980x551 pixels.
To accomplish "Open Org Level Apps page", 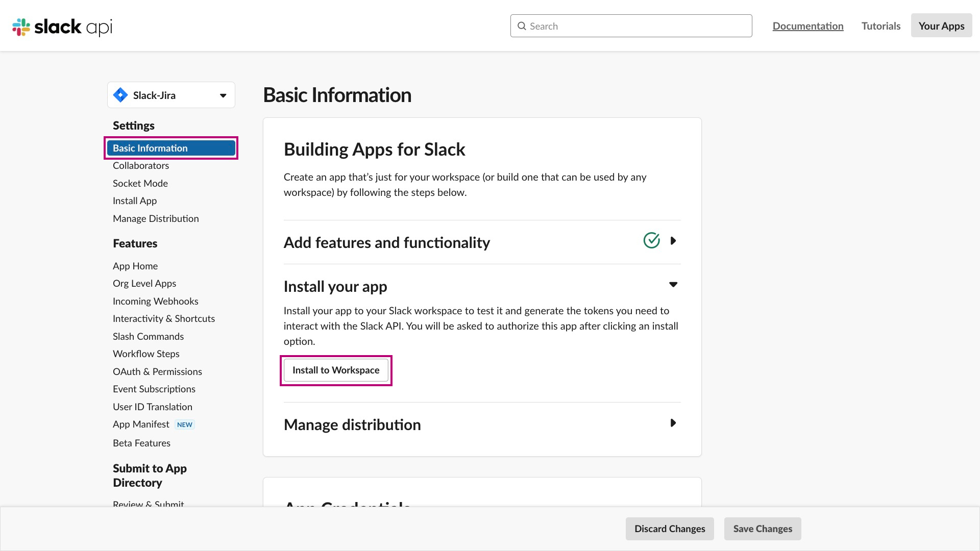I will (x=144, y=284).
